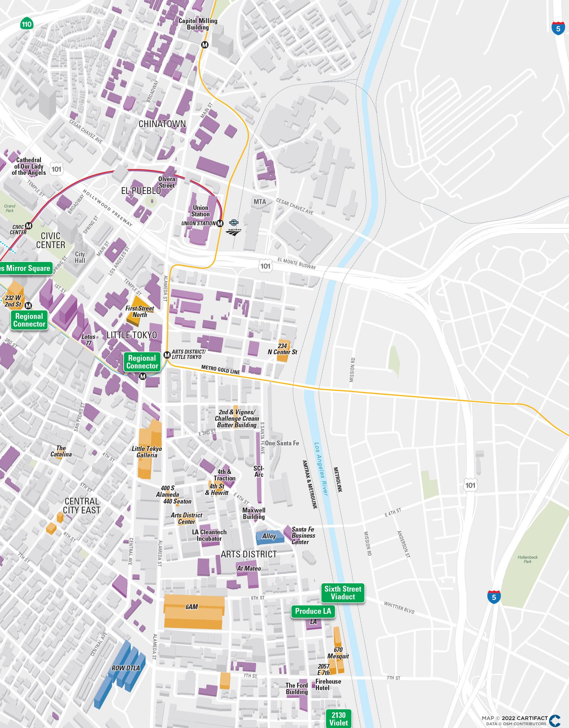569x728 pixels.
Task: Open the Produce LA green label
Action: pyautogui.click(x=313, y=611)
